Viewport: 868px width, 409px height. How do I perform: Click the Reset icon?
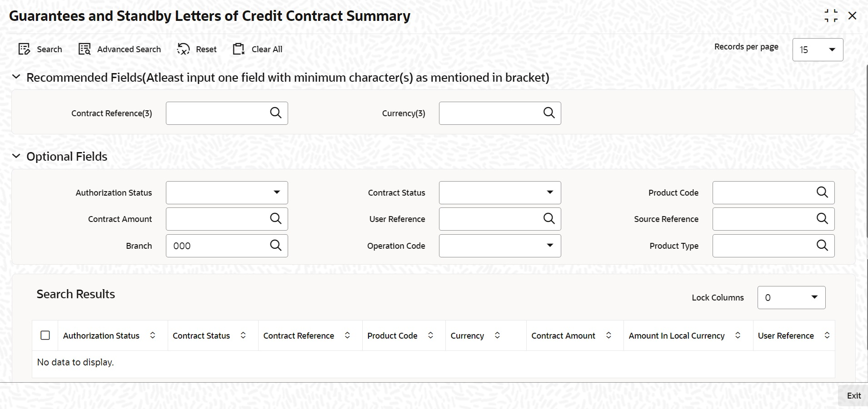tap(183, 49)
